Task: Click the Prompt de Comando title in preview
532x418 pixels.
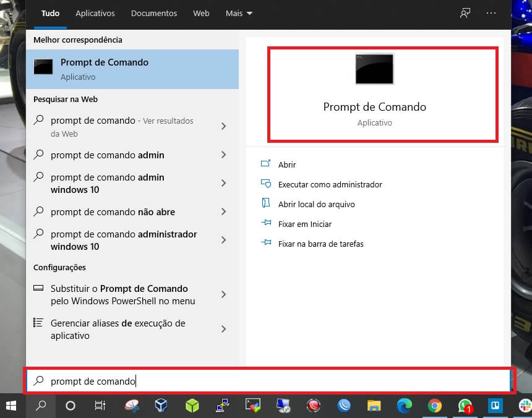Action: tap(375, 107)
